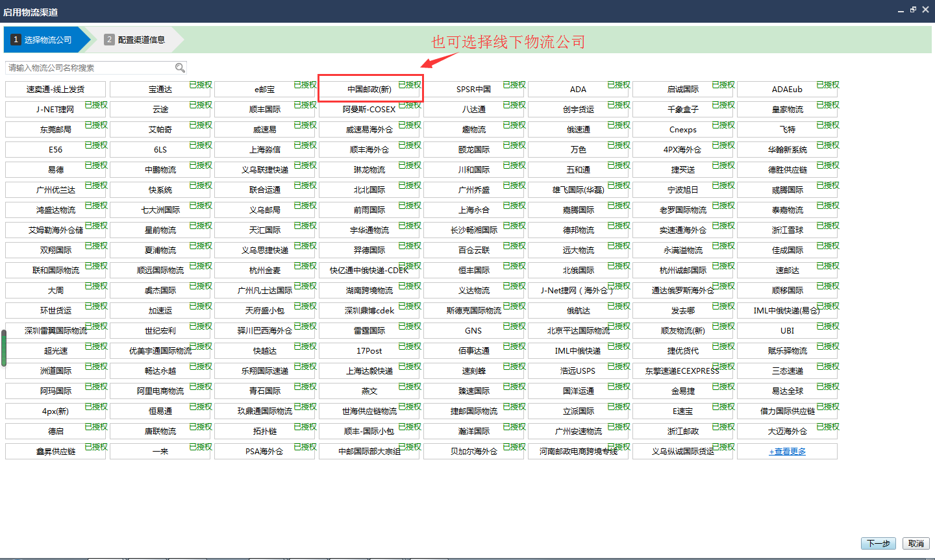Focus the logistics company name search field
This screenshot has height=560, width=935.
(x=96, y=67)
